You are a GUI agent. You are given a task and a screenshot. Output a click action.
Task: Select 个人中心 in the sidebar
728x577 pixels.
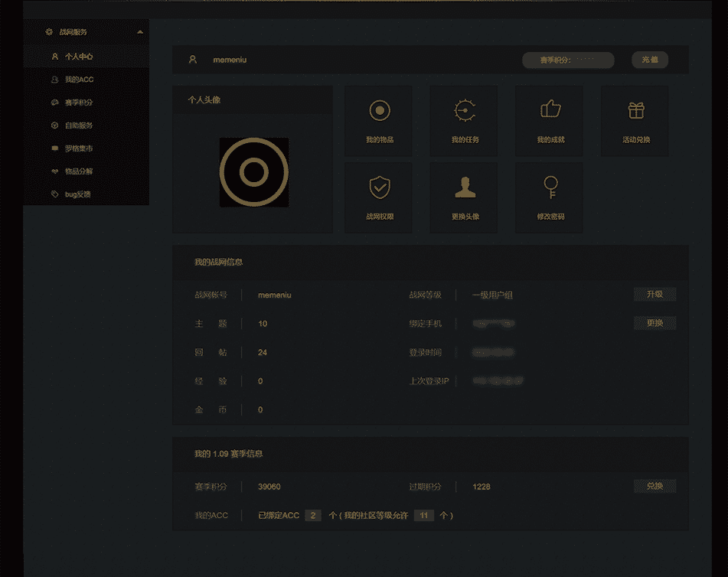click(x=79, y=57)
